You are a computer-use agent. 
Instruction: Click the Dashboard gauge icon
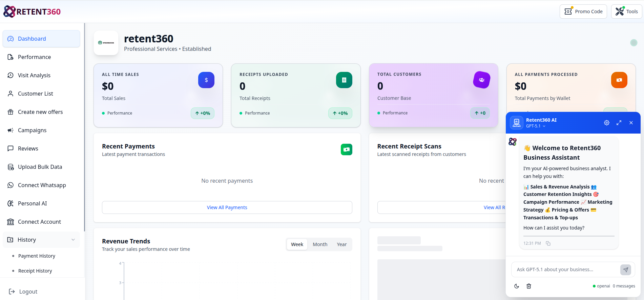[11, 39]
